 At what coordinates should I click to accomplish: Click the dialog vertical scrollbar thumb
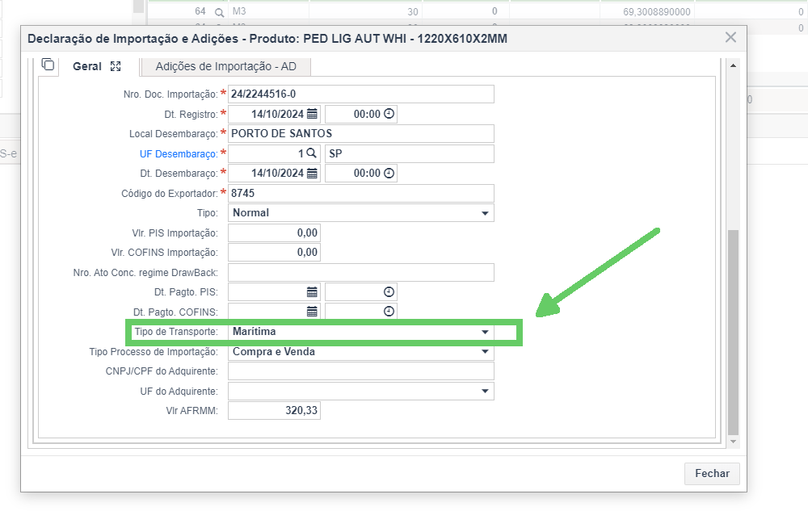[733, 332]
